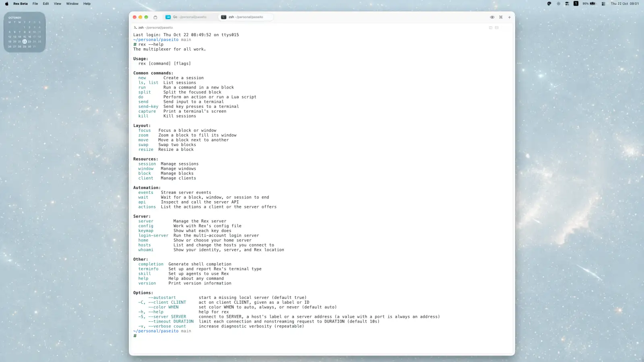The height and width of the screenshot is (362, 644).
Task: Open the Help menu
Action: click(87, 4)
